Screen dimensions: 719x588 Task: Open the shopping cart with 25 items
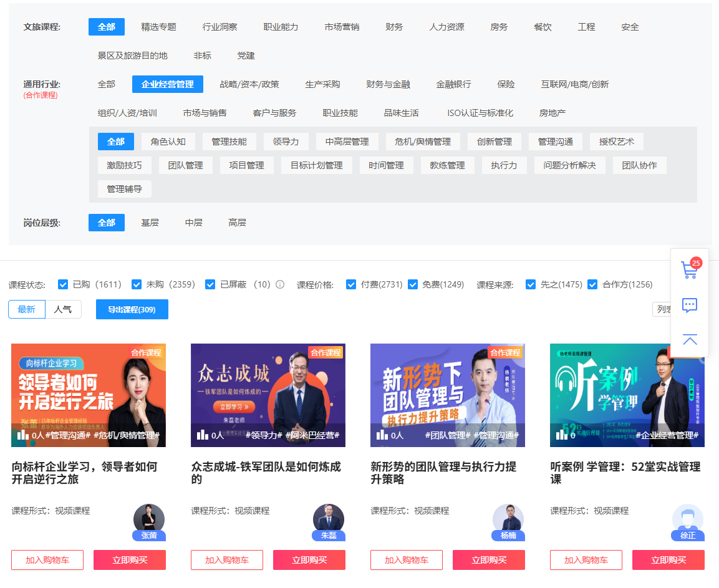click(689, 270)
